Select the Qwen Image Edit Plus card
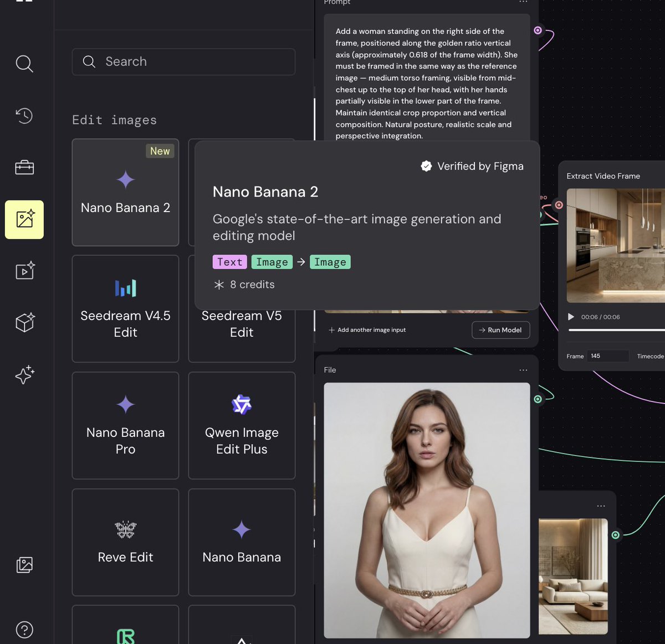 point(242,425)
